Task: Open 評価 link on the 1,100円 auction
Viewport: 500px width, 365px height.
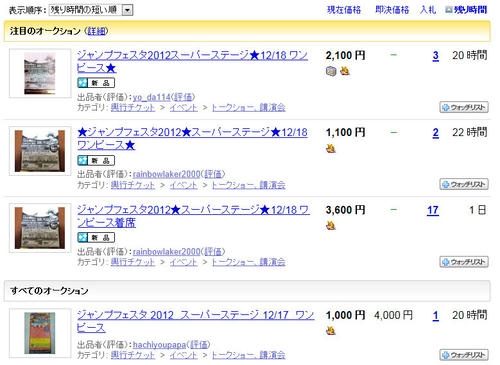Action: (213, 174)
